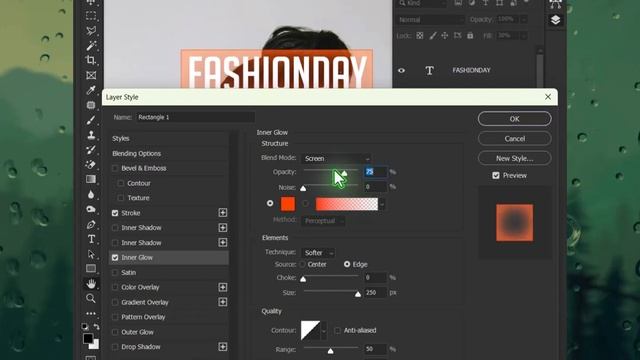Select the Eyedropper tool

coord(91,90)
